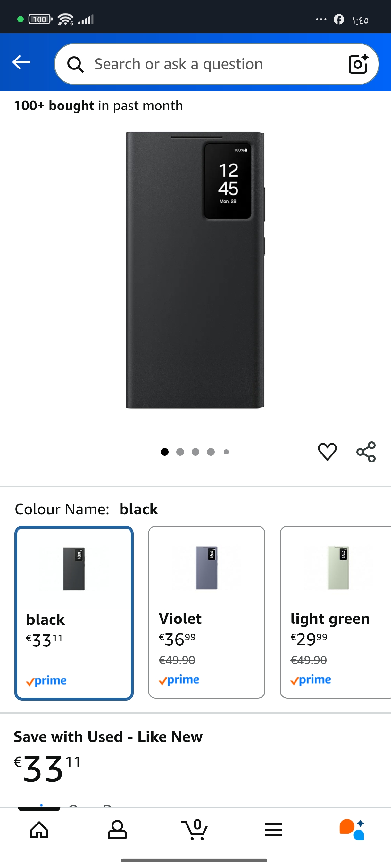Select the black colour option
Image resolution: width=391 pixels, height=868 pixels.
point(74,613)
